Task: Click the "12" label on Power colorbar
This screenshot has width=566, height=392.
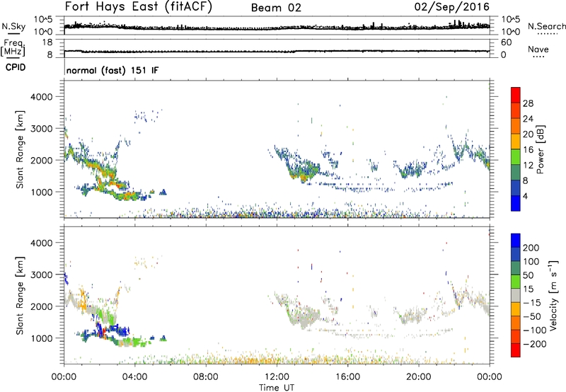Action: point(528,166)
